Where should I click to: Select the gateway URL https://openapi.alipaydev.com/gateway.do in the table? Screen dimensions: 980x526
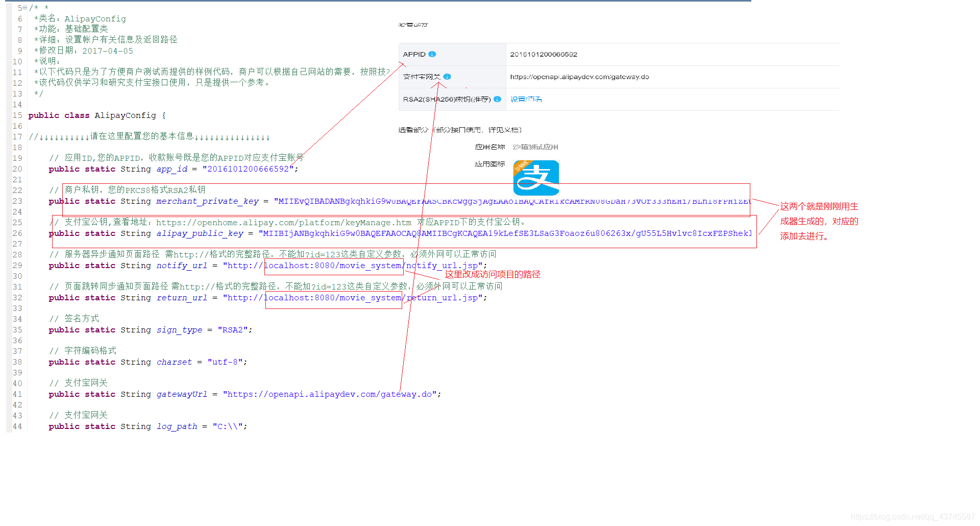(x=579, y=77)
